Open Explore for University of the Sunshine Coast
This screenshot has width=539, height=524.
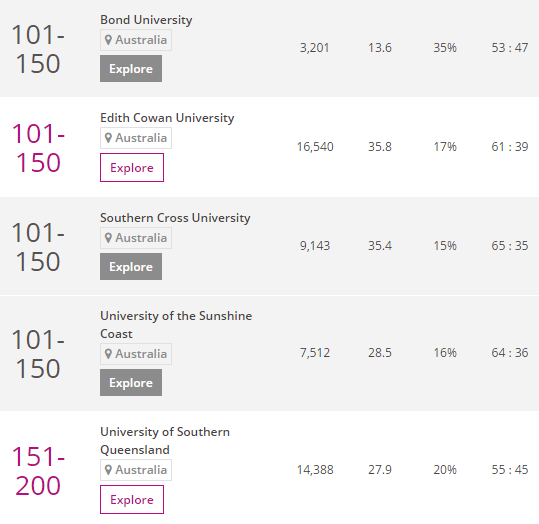131,382
